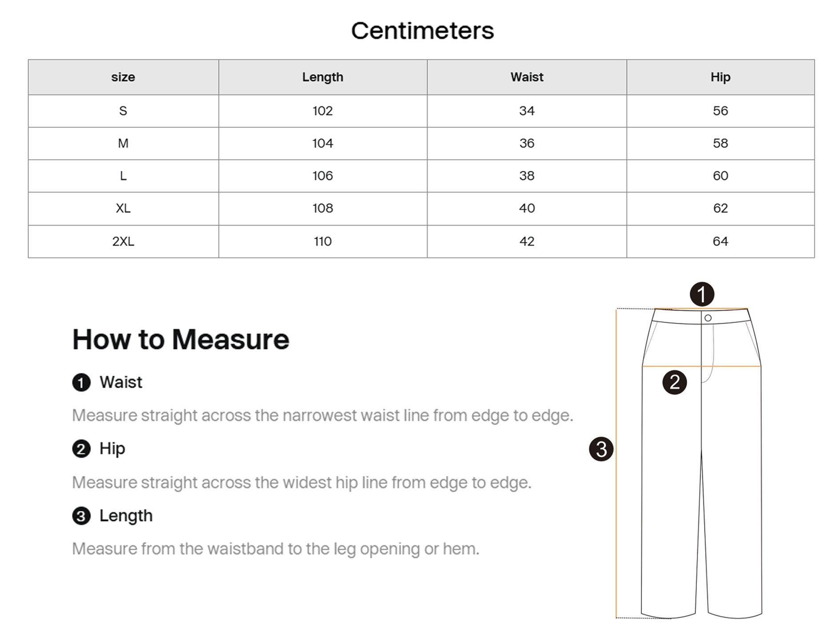Click the button on the pants waistband

[708, 318]
